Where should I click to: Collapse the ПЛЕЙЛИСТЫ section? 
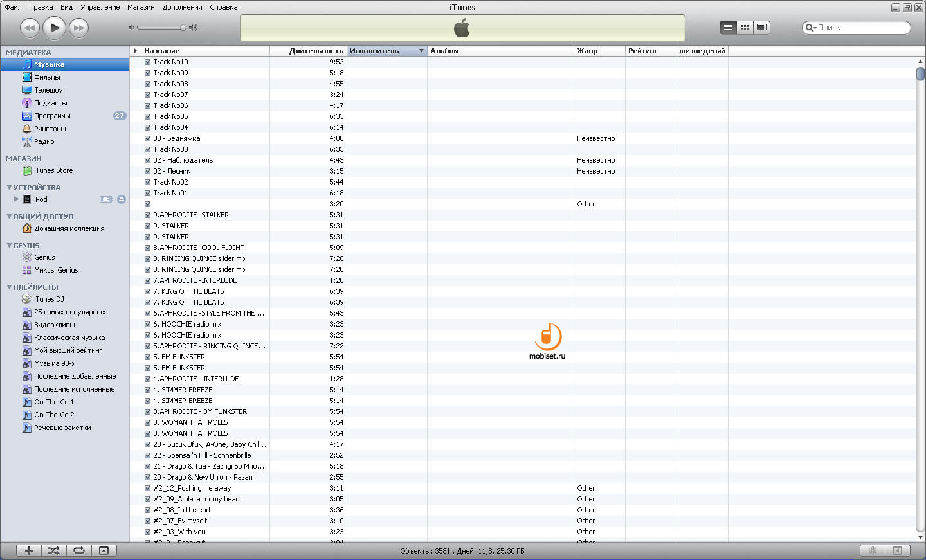pos(9,287)
